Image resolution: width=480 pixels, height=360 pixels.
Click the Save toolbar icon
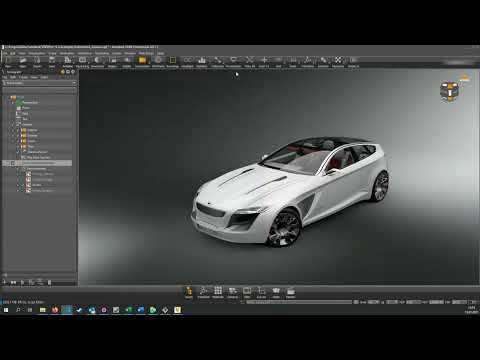[x=52, y=61]
